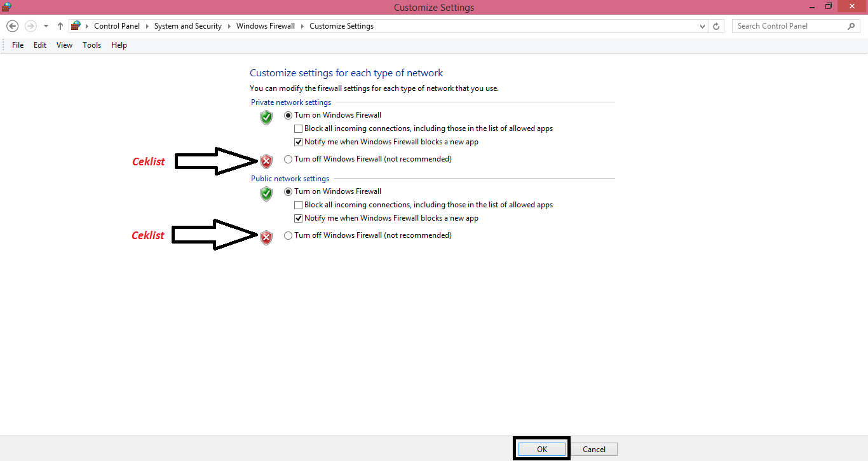Viewport: 868px width, 461px height.
Task: Enable blocking all incoming connections for private networks
Action: coord(298,128)
